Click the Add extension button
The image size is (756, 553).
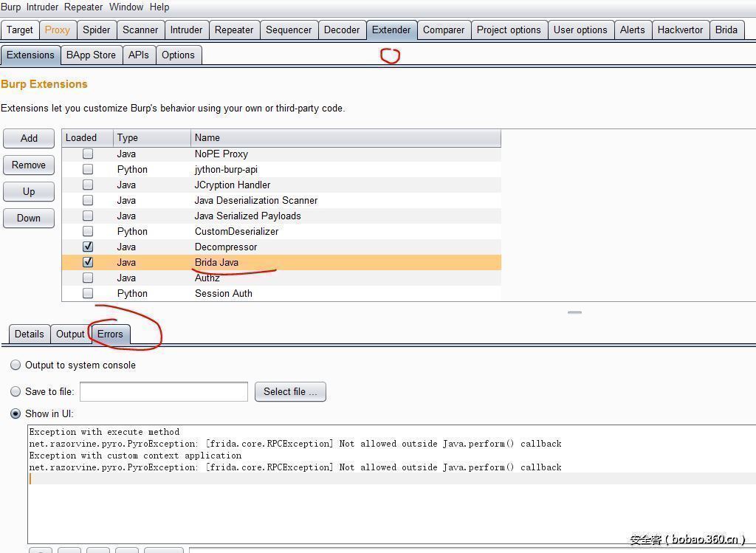click(29, 138)
